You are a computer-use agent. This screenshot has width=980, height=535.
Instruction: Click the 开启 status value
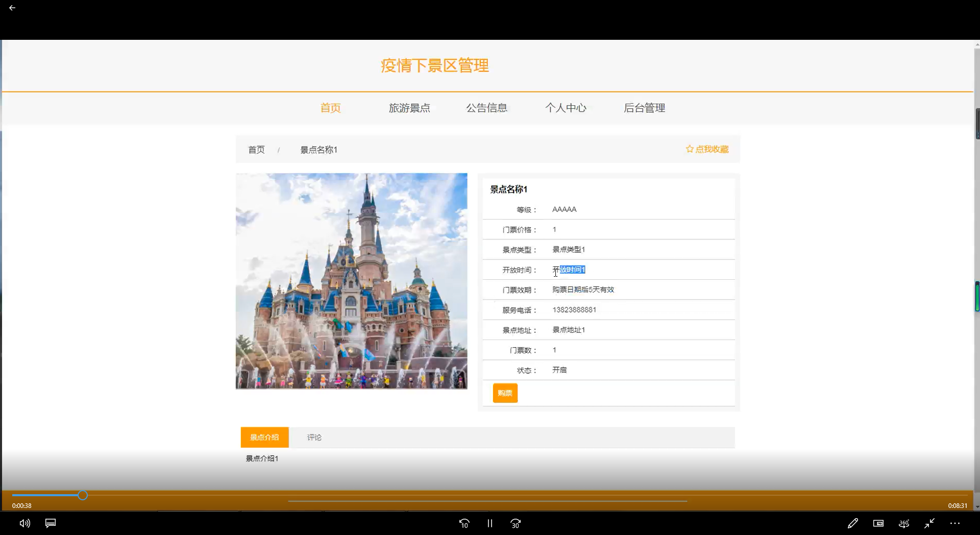click(559, 370)
